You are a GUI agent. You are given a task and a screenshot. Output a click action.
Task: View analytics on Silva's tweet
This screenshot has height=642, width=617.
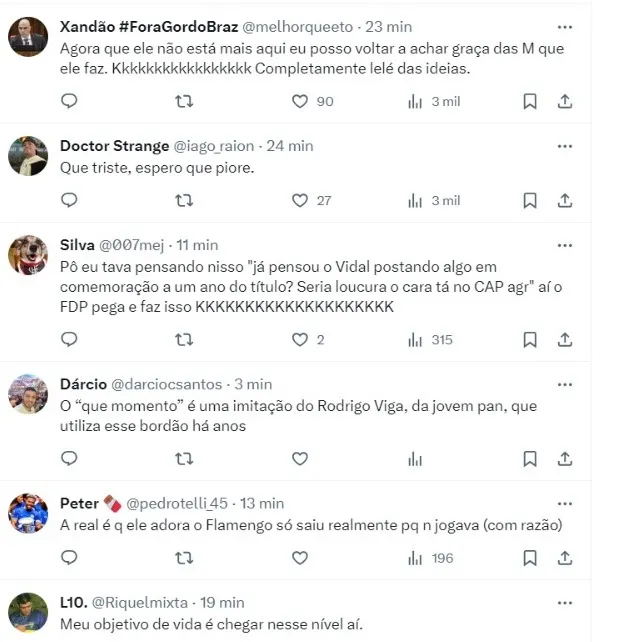pyautogui.click(x=415, y=340)
